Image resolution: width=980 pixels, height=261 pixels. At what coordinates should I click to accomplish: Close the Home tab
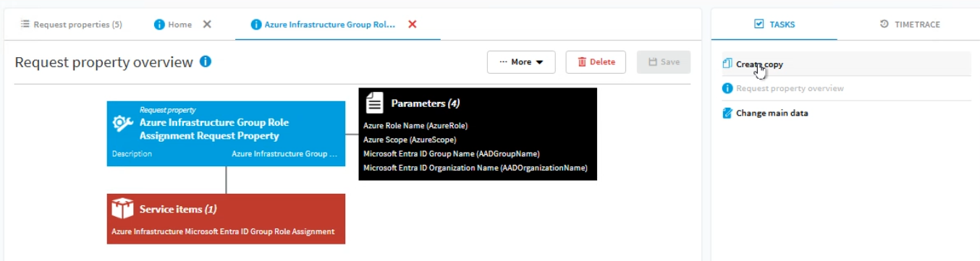click(207, 25)
